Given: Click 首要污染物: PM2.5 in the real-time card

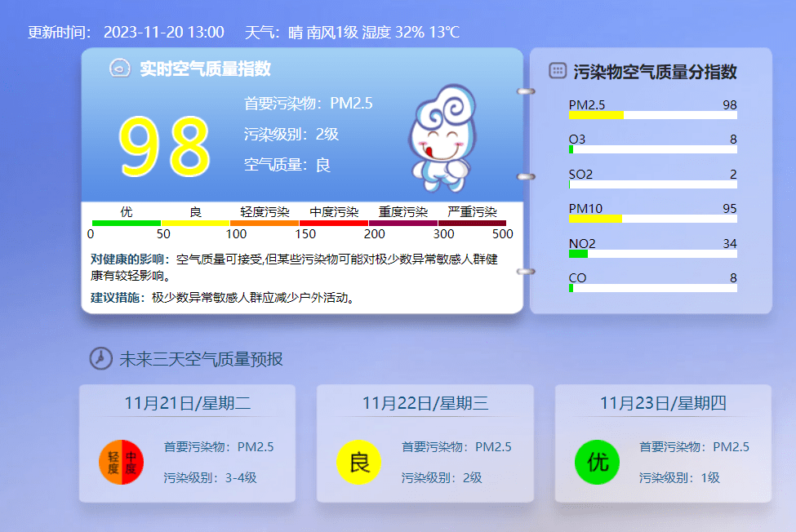Looking at the screenshot, I should [308, 104].
